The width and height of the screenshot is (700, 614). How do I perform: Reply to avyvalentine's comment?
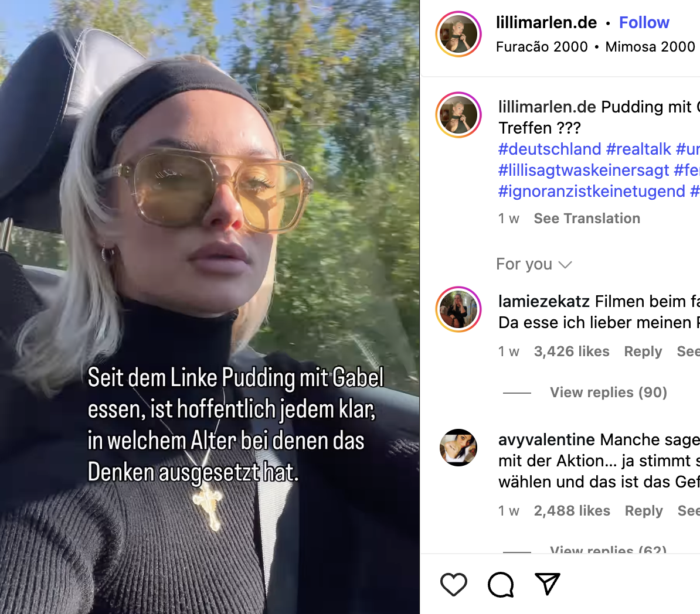pos(644,510)
